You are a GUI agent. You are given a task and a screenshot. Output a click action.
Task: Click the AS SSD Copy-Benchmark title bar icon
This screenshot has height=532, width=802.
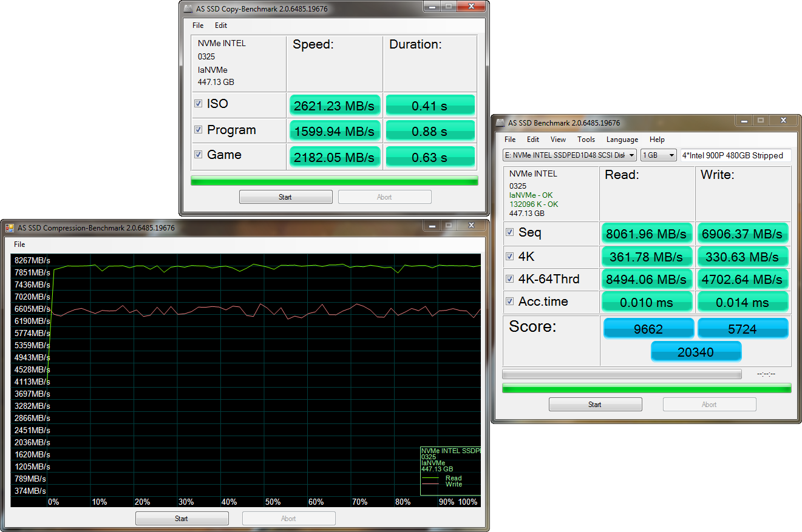tap(188, 8)
